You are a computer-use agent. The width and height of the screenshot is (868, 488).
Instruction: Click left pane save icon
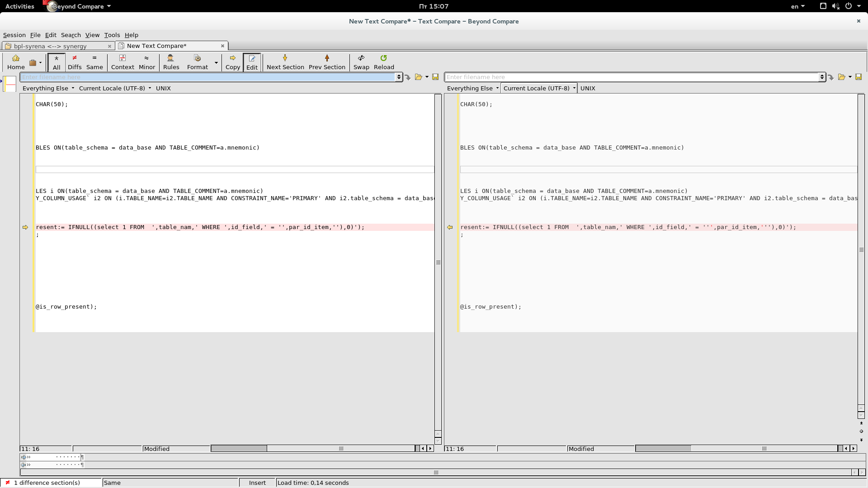(x=435, y=77)
